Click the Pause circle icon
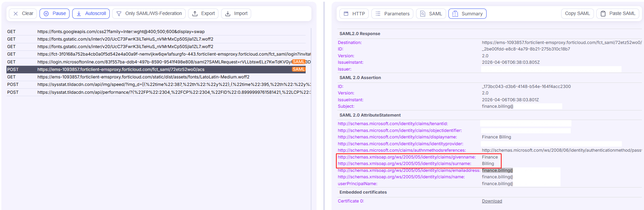This screenshot has width=644, height=210. click(46, 14)
